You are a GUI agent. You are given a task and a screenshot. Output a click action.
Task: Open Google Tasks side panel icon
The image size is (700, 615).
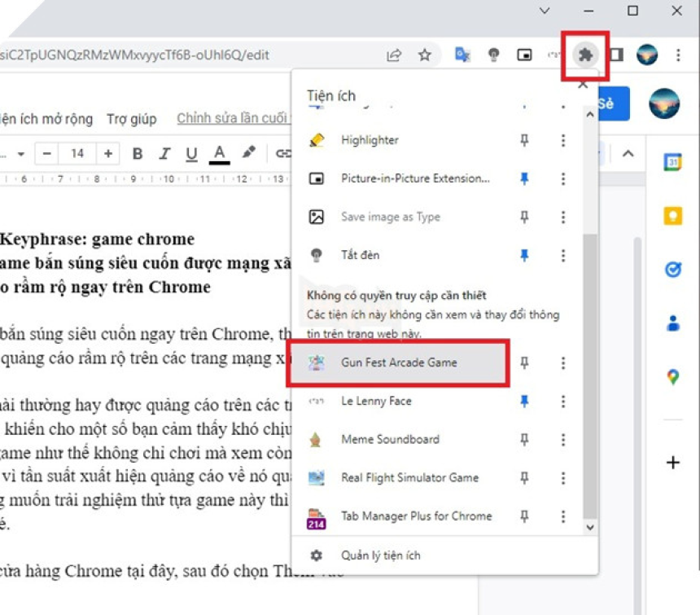673,270
